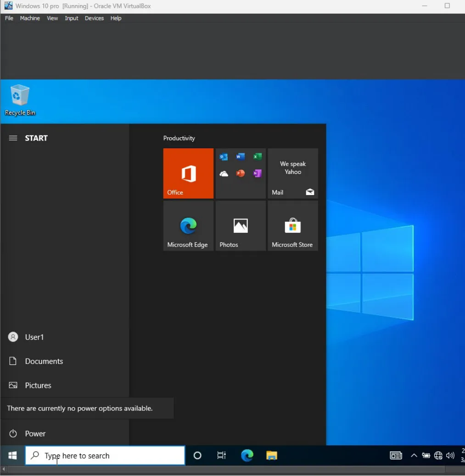Click the battery/power tray icon
The height and width of the screenshot is (476, 465).
(x=426, y=455)
